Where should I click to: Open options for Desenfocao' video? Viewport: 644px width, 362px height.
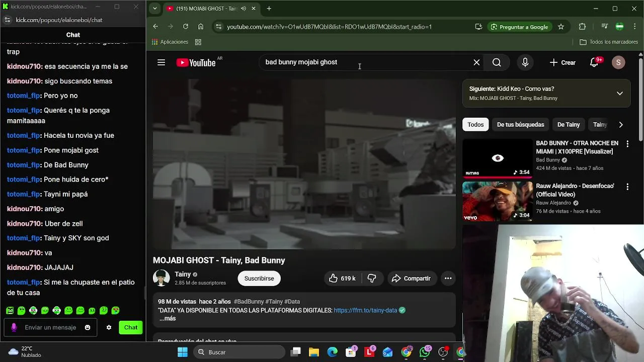(627, 187)
